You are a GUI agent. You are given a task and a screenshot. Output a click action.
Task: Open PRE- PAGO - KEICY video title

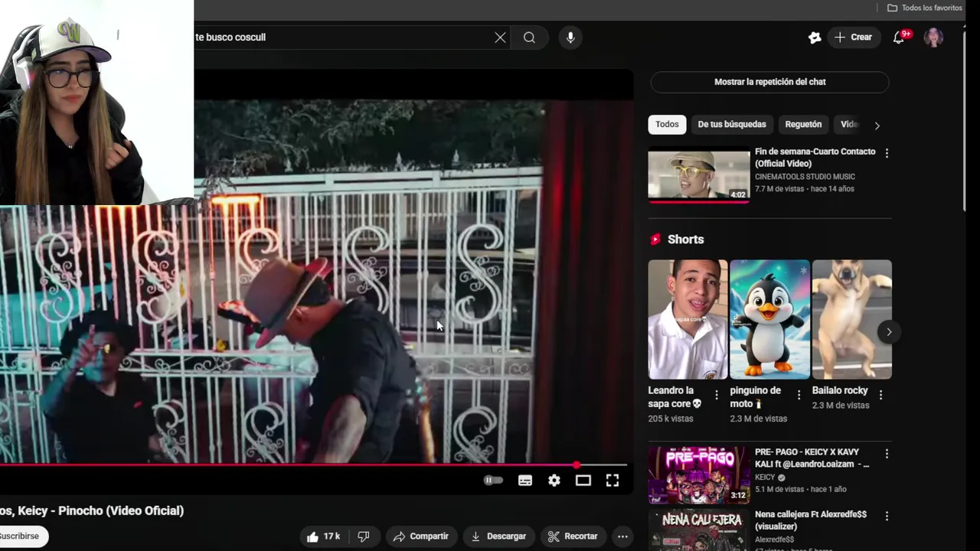coord(812,458)
